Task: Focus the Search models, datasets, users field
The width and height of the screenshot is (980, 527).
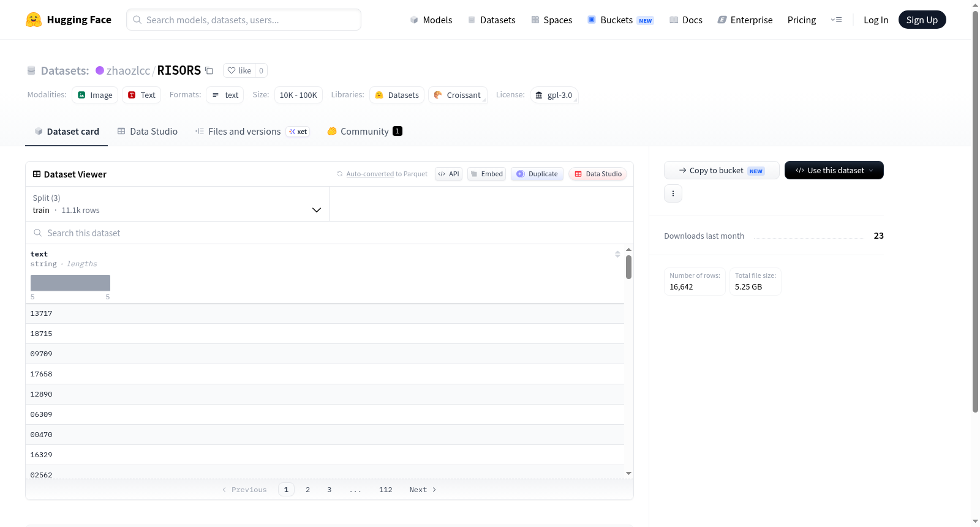Action: (x=244, y=20)
